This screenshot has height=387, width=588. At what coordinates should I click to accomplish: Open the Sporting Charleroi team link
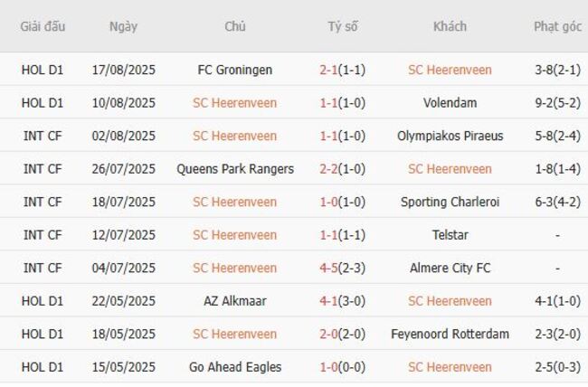coord(450,202)
